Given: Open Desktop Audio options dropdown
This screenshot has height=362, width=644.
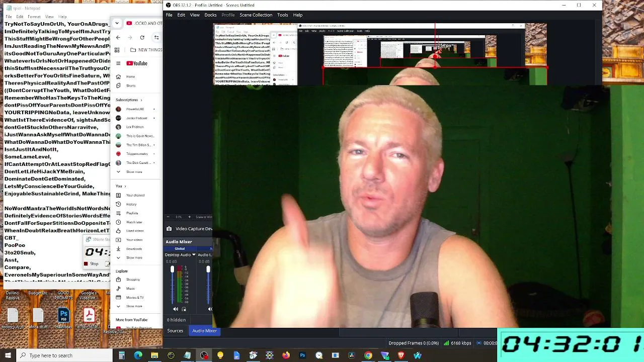Looking at the screenshot, I should (x=194, y=255).
